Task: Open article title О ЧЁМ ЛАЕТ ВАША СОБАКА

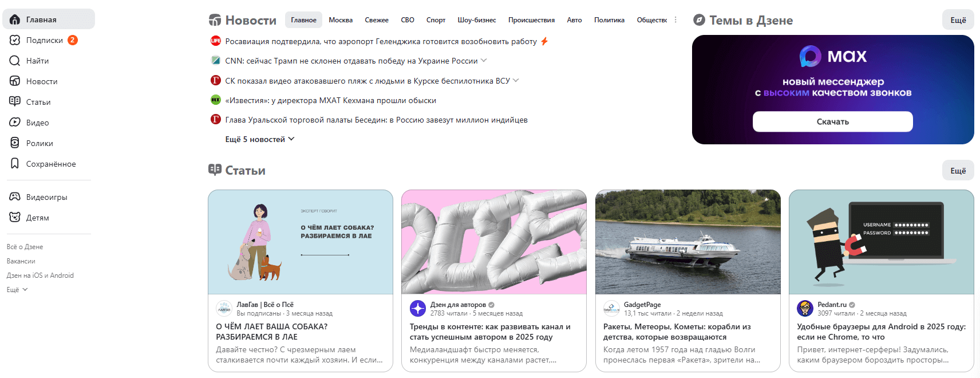Action: [272, 332]
